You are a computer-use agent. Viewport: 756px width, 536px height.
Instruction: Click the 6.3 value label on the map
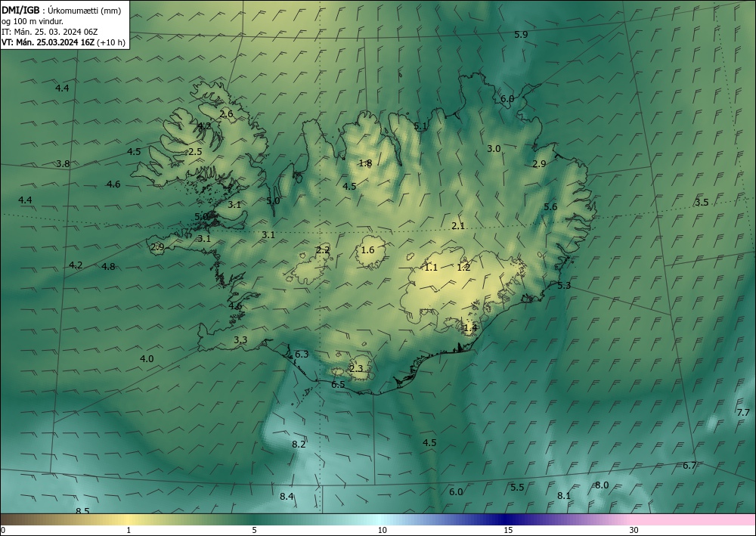[302, 355]
